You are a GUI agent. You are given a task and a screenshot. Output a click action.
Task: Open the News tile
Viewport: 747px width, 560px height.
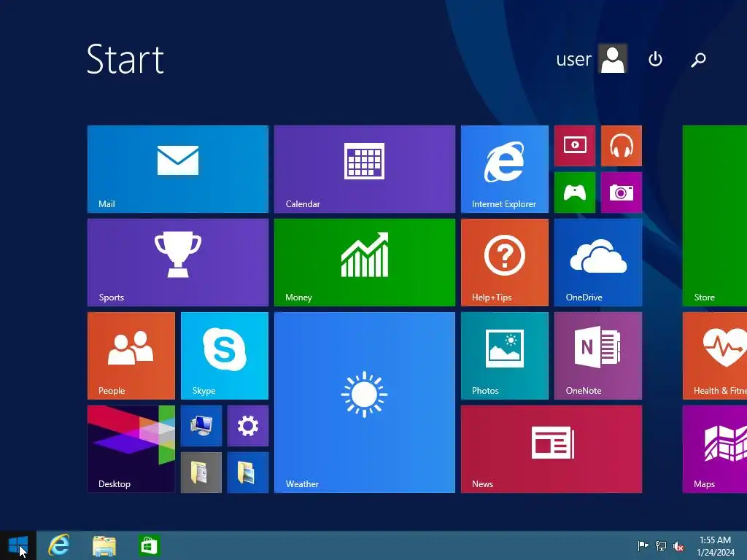(551, 449)
